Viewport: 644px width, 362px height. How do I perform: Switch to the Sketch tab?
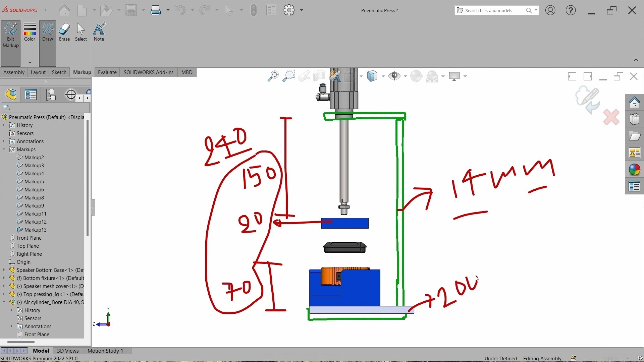pos(59,72)
